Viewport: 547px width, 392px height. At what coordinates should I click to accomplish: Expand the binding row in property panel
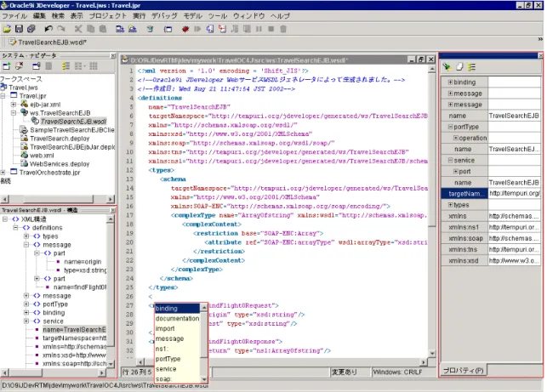(450, 82)
